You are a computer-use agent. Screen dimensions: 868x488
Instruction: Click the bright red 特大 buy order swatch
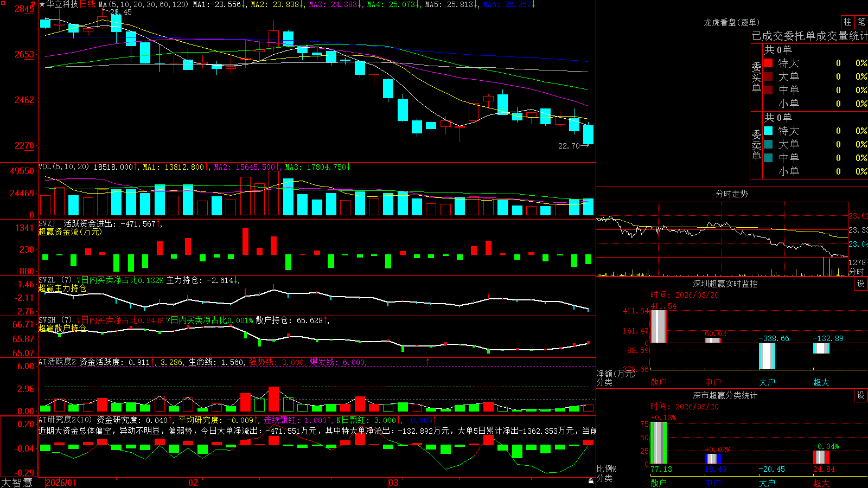[x=768, y=63]
